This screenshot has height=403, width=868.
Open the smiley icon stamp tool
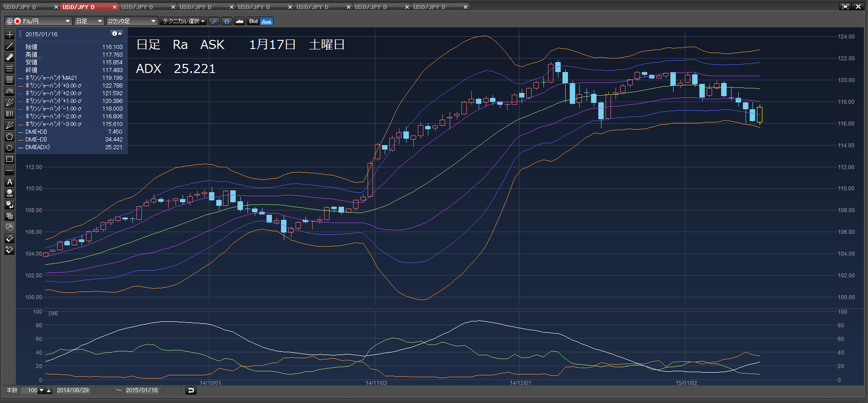pyautogui.click(x=10, y=193)
